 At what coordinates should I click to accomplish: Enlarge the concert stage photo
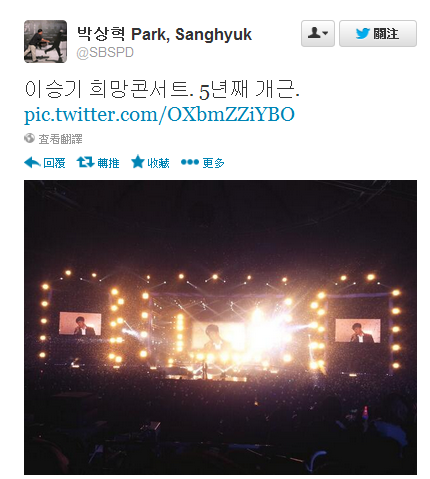pos(220,327)
